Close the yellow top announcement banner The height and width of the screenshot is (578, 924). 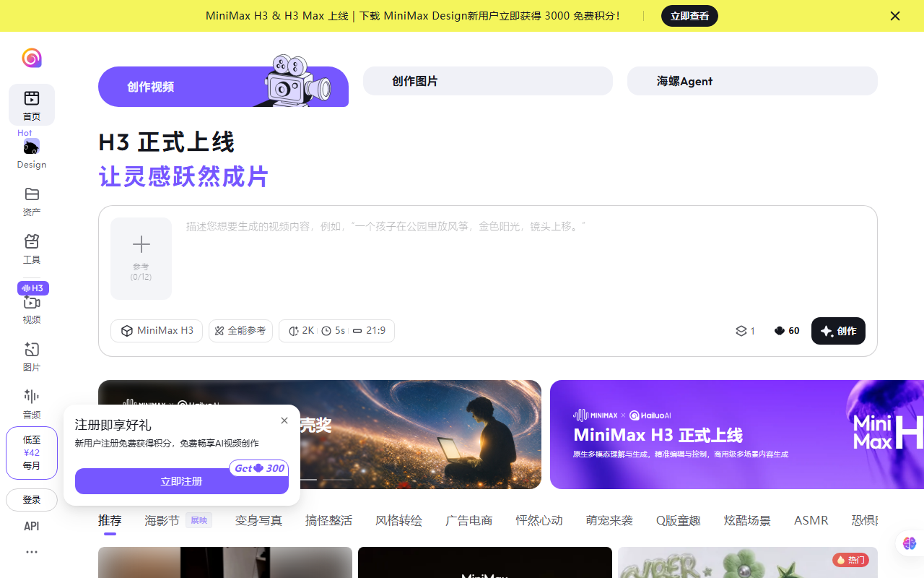895,16
